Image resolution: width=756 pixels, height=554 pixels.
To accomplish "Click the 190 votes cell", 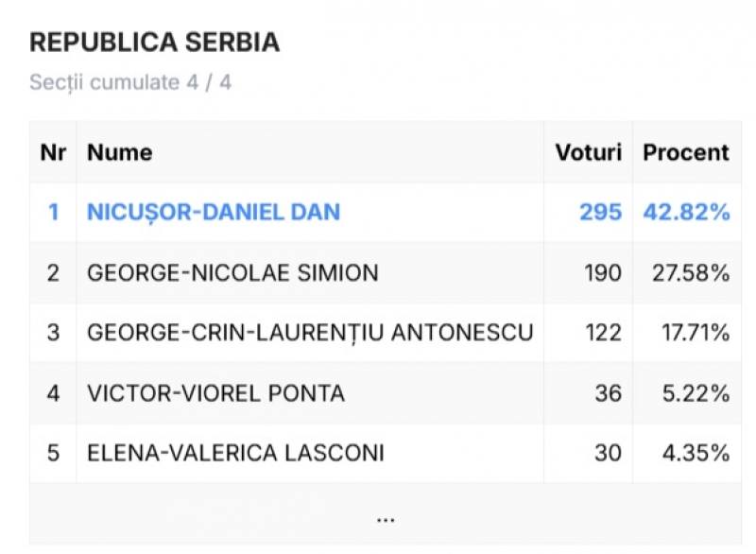I will [603, 273].
